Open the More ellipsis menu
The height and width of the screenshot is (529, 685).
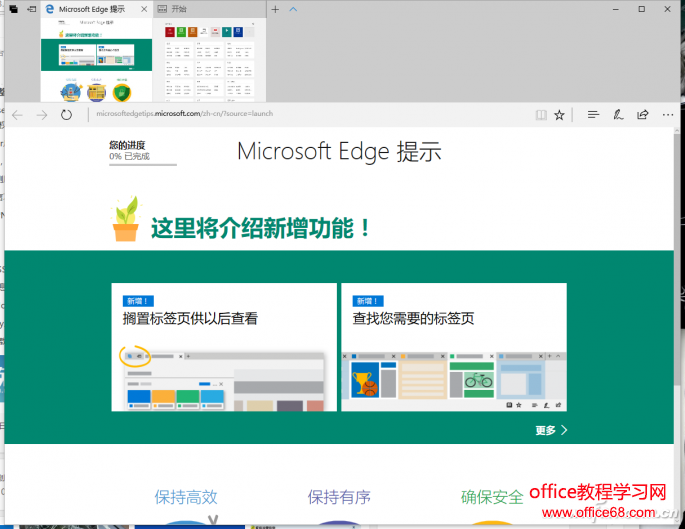(x=668, y=115)
